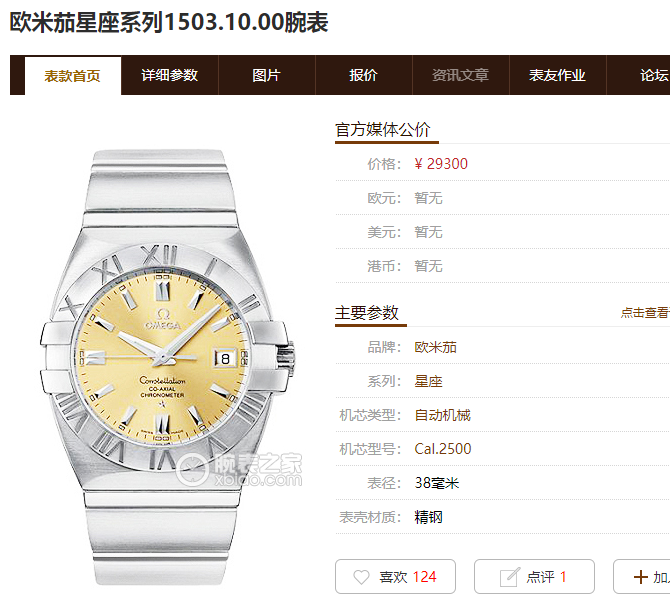Viewport: 670px width, 605px height.
Task: Go to the 报价 tab
Action: point(364,75)
